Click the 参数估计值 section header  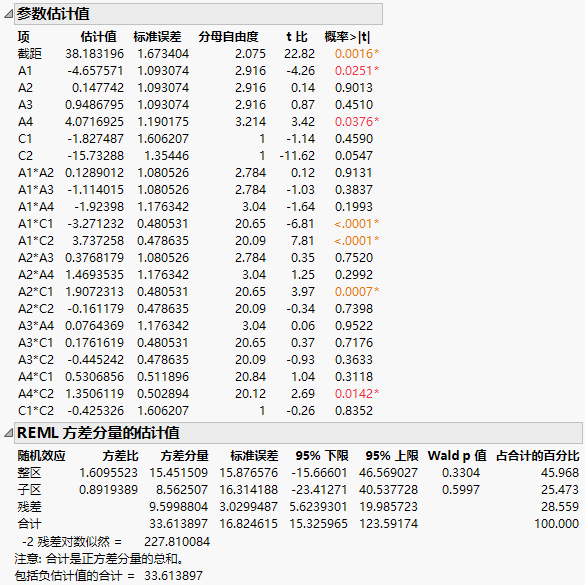tap(198, 14)
